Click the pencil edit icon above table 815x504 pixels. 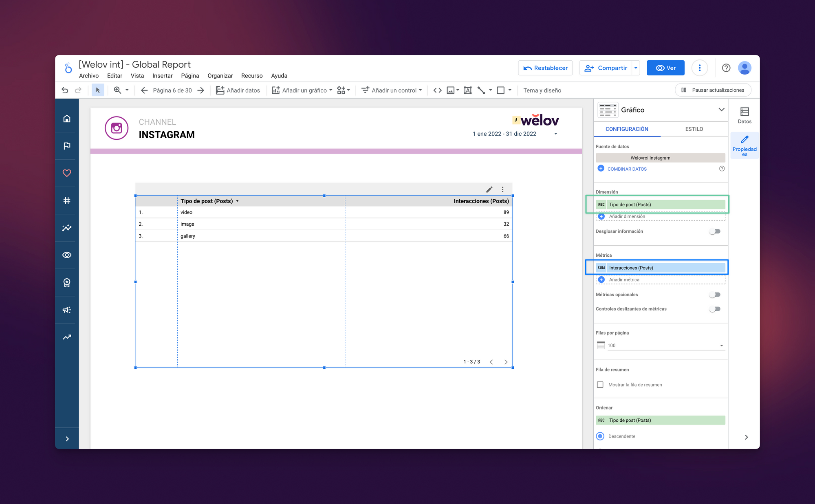(x=489, y=189)
